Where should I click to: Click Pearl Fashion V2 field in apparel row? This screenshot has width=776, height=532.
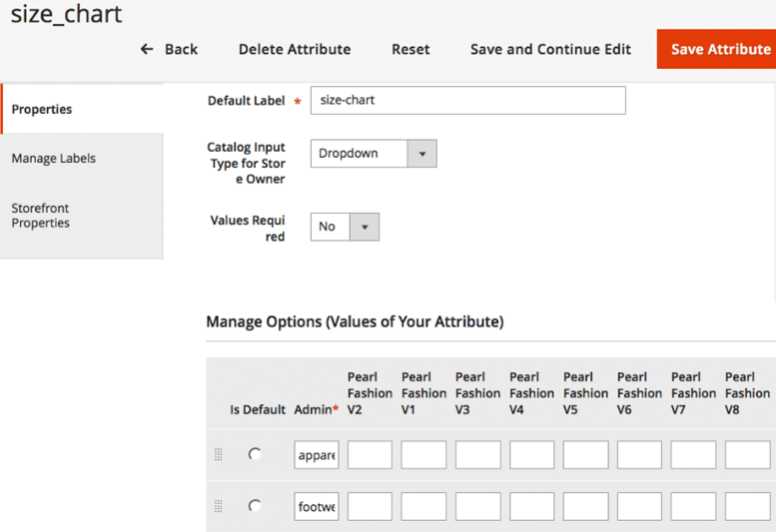(370, 455)
